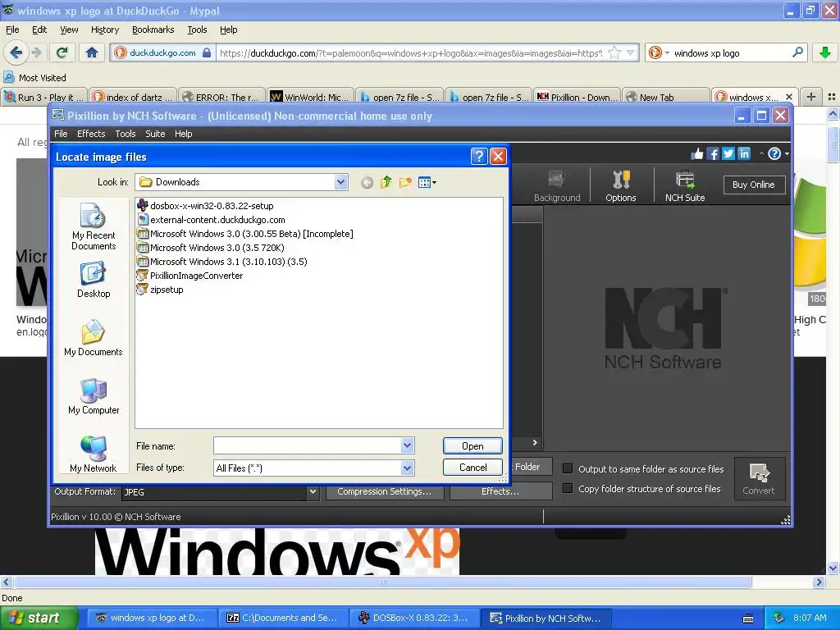Select the external-content.duckduckgo.com file
Screen dimensions: 840x630
coord(212,220)
